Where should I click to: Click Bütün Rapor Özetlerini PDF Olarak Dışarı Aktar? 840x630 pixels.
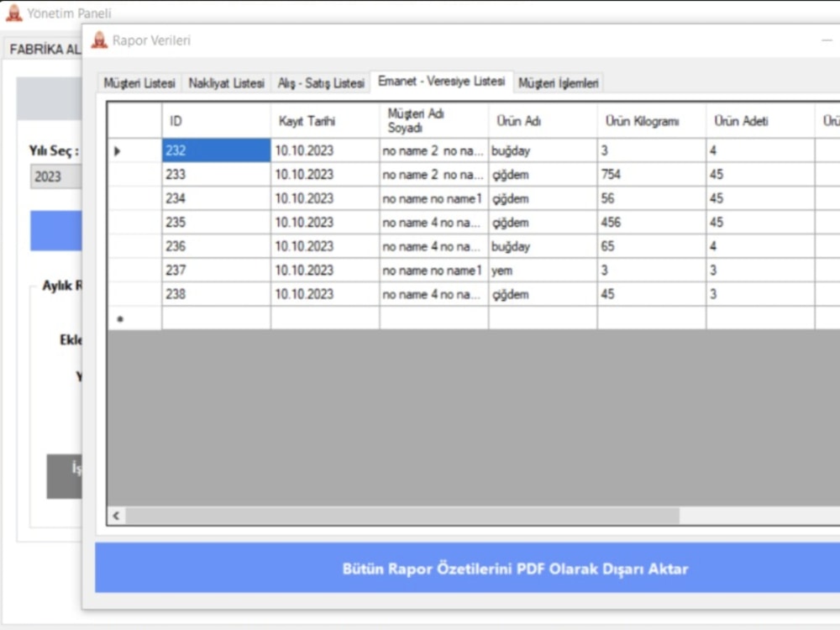467,568
